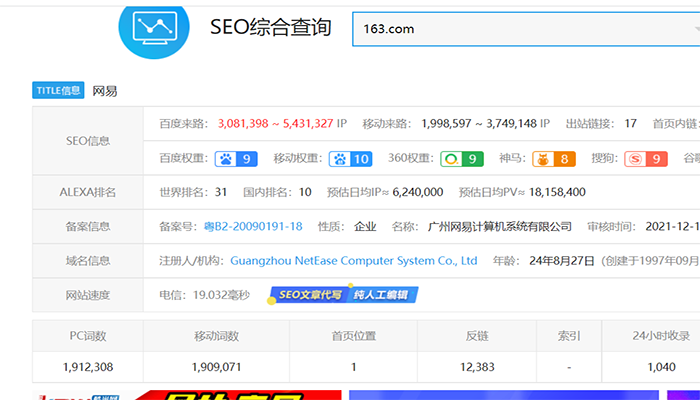Click the 移动词数 column header

[x=217, y=336]
